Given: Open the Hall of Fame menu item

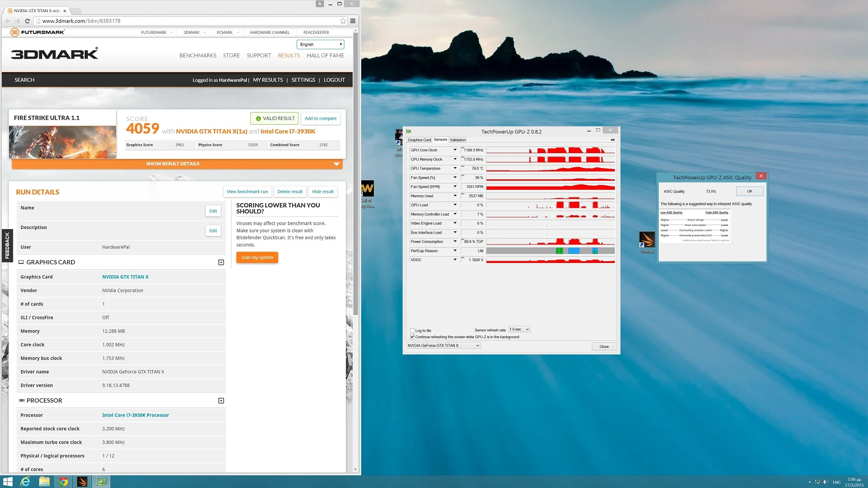Looking at the screenshot, I should [325, 56].
